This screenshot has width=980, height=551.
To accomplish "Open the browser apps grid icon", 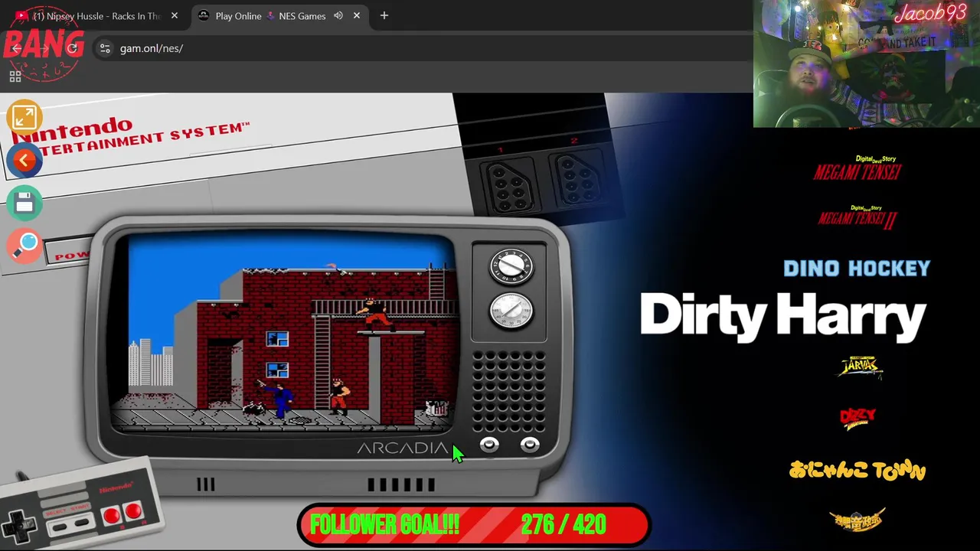I will pyautogui.click(x=15, y=77).
